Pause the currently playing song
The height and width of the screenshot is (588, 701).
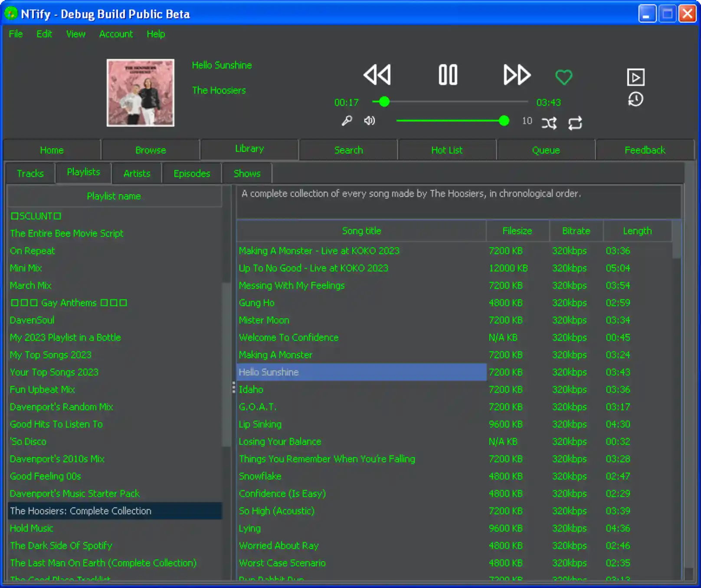click(x=447, y=75)
